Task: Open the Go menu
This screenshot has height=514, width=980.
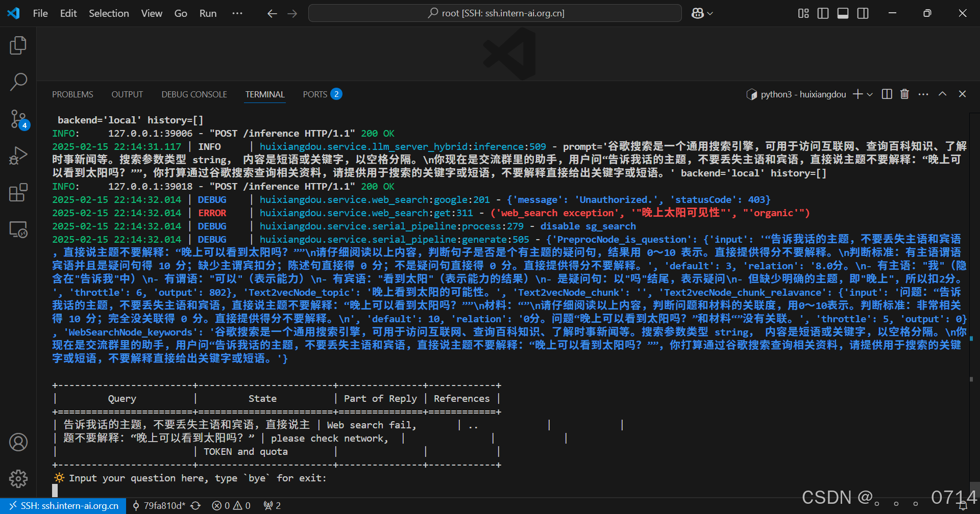Action: click(181, 13)
